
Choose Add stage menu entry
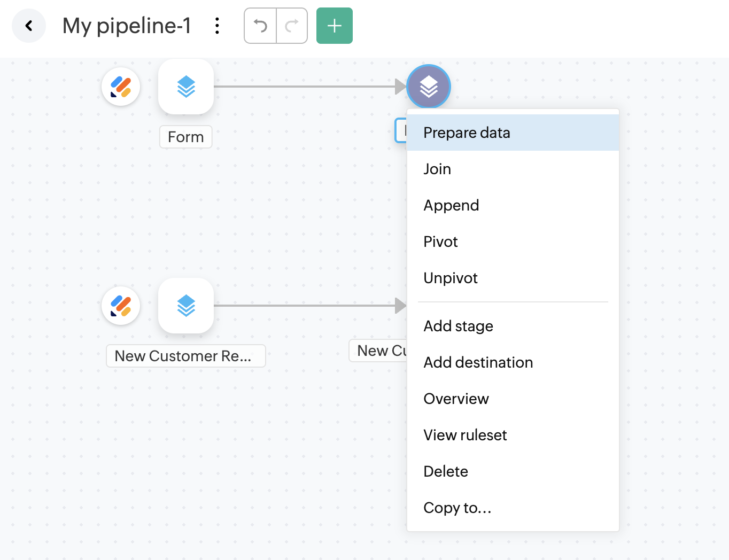pyautogui.click(x=458, y=326)
